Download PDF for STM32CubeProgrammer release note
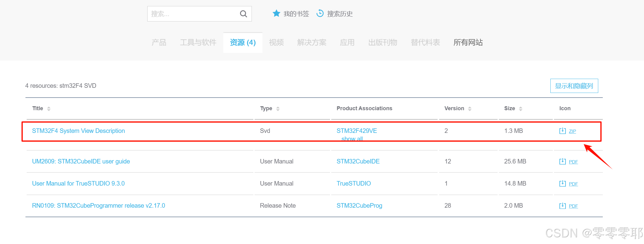Viewport: 644px width, 244px height. [573, 206]
